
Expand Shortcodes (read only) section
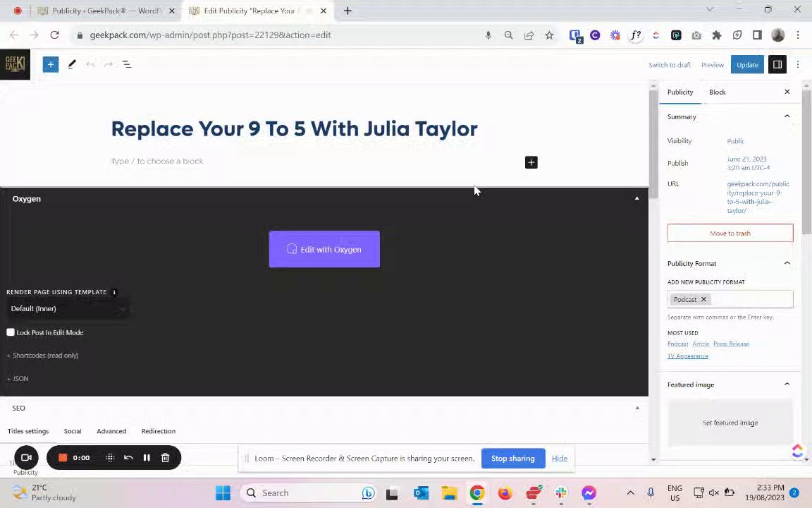pyautogui.click(x=42, y=355)
